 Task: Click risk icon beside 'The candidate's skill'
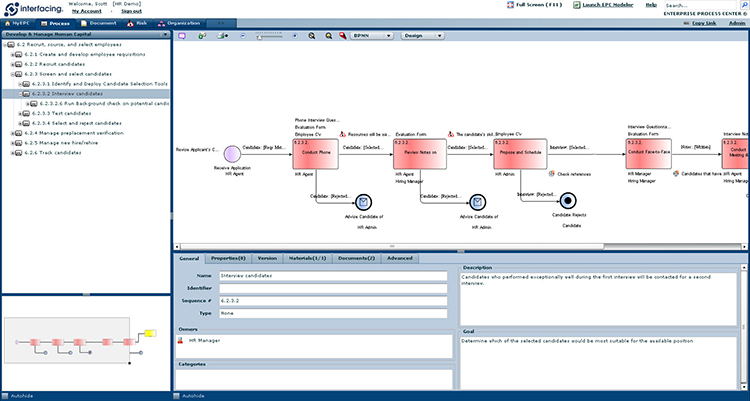click(x=451, y=134)
